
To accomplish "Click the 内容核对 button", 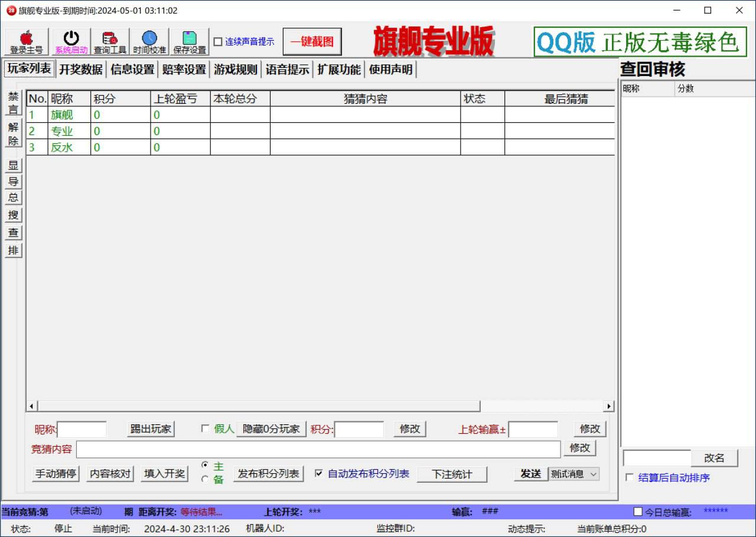I will point(110,474).
